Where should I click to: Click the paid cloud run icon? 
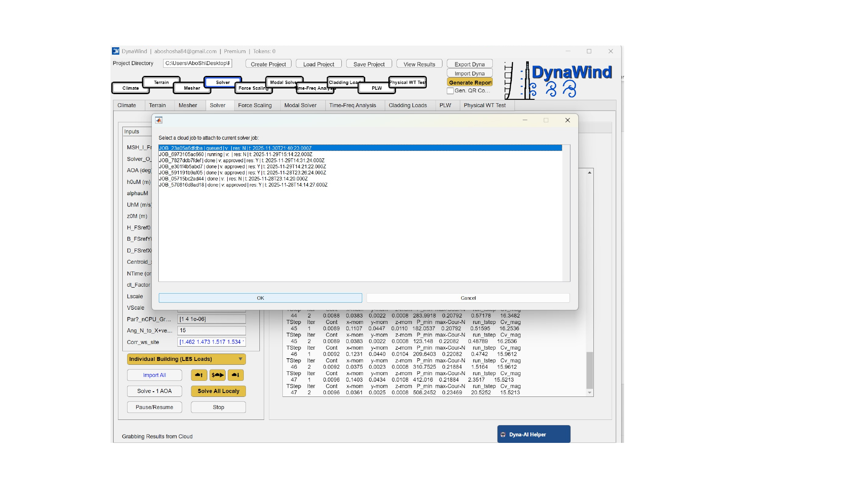(x=217, y=375)
